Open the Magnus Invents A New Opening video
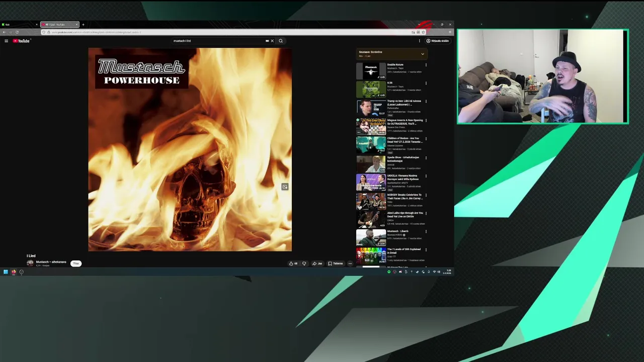The width and height of the screenshot is (644, 362). [x=405, y=122]
